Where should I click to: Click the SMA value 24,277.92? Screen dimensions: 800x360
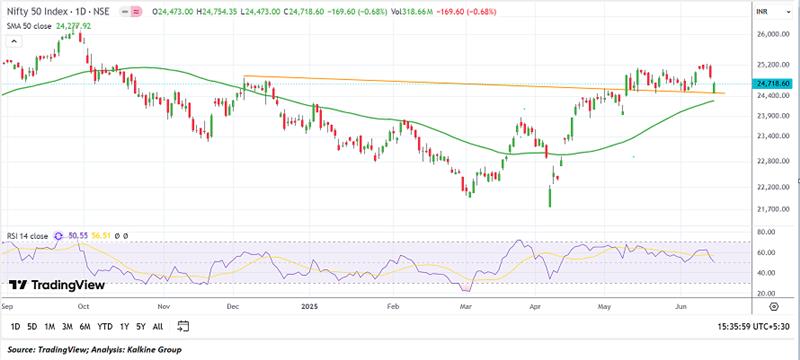(x=73, y=26)
